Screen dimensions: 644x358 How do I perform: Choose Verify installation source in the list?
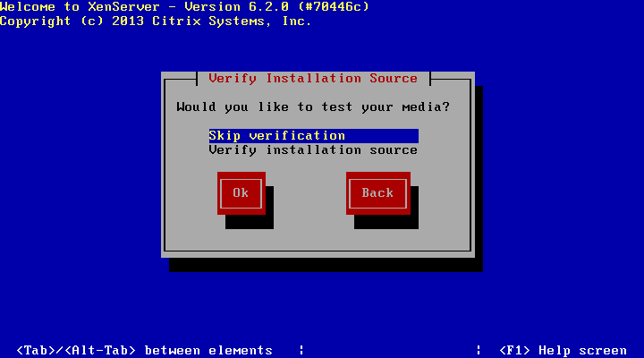(x=313, y=150)
